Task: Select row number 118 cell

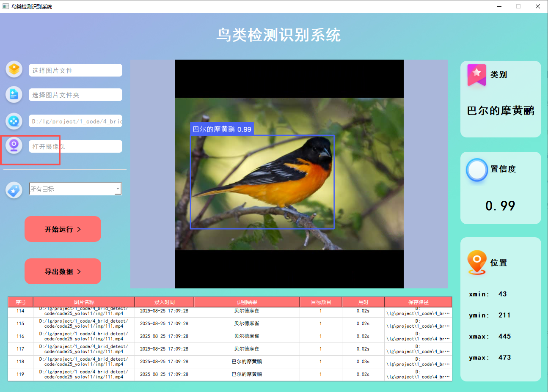Action: point(21,362)
